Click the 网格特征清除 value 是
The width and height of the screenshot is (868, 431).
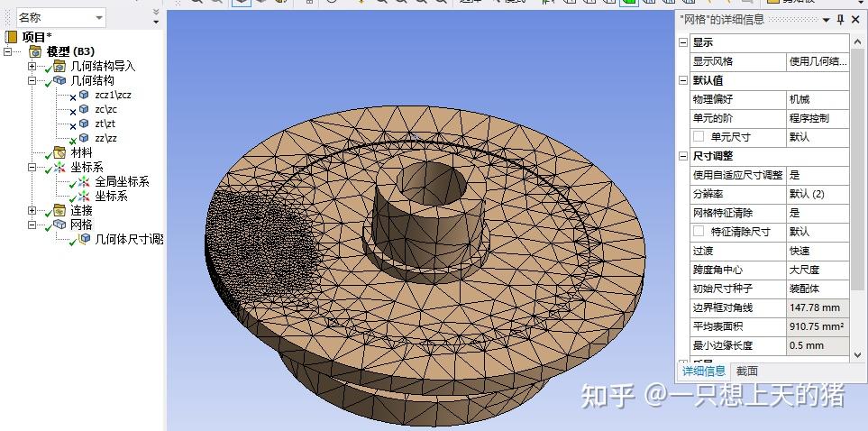coord(818,213)
